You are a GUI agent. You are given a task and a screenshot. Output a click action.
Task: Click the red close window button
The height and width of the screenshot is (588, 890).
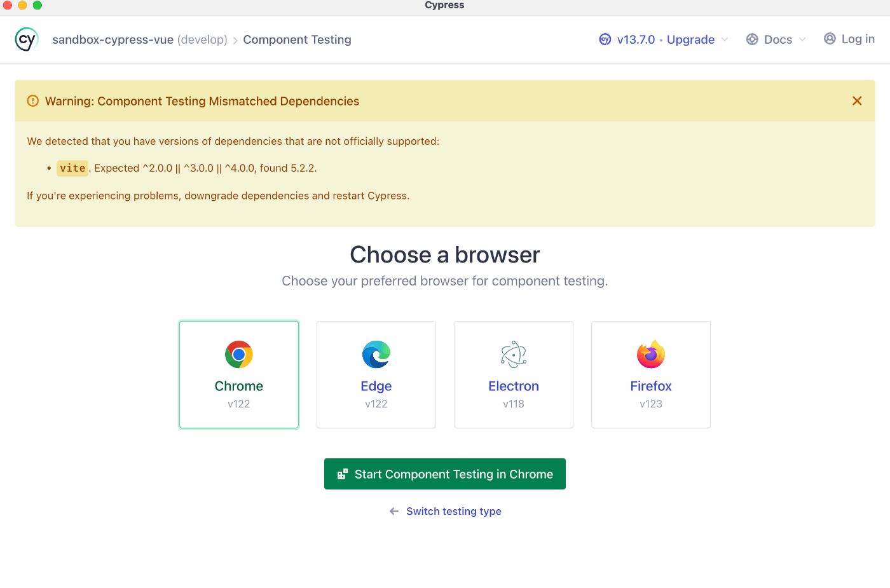[8, 5]
